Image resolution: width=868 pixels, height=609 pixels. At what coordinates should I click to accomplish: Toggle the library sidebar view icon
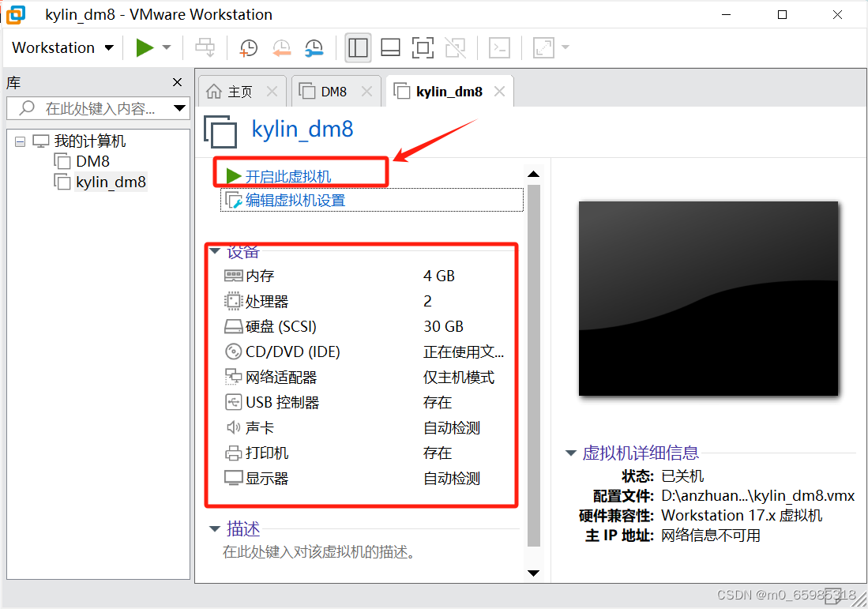[358, 47]
